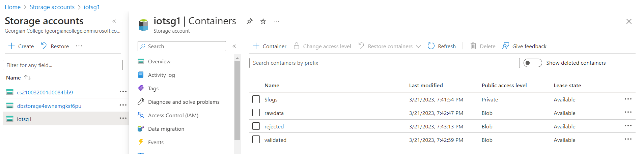Open dbstorage4ewnemgksf6pu storage account link
The height and width of the screenshot is (154, 644).
tap(49, 106)
